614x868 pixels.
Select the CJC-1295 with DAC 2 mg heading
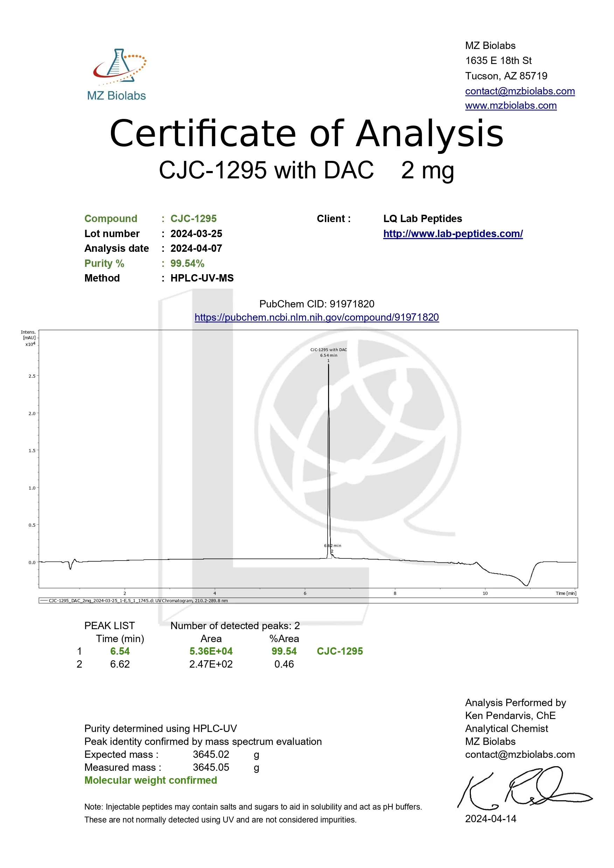point(306,171)
